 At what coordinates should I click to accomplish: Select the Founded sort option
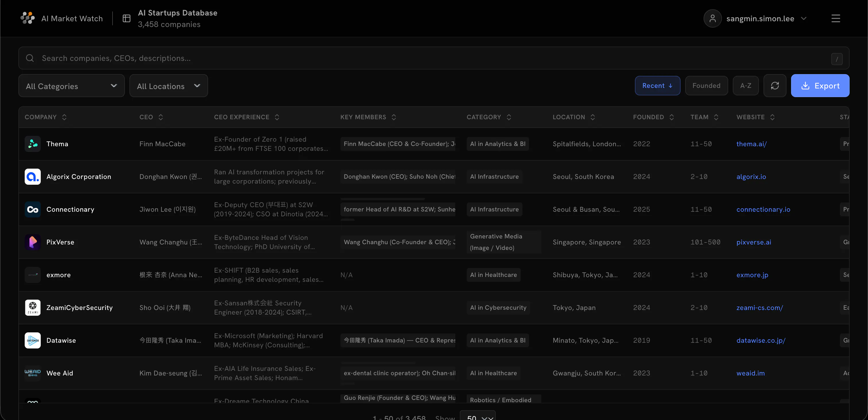[x=706, y=86]
